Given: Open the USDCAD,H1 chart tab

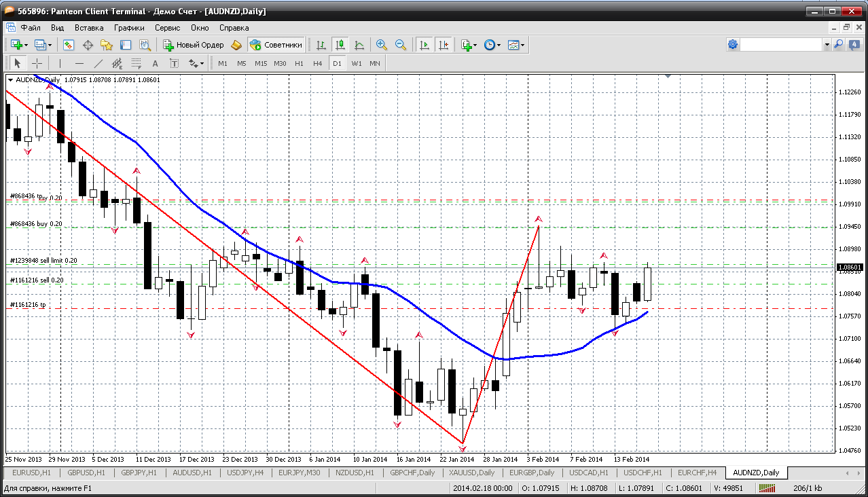Looking at the screenshot, I should [x=589, y=473].
